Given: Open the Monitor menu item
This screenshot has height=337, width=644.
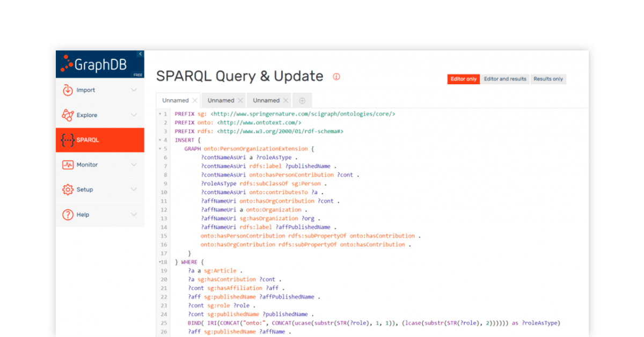Looking at the screenshot, I should click(100, 165).
